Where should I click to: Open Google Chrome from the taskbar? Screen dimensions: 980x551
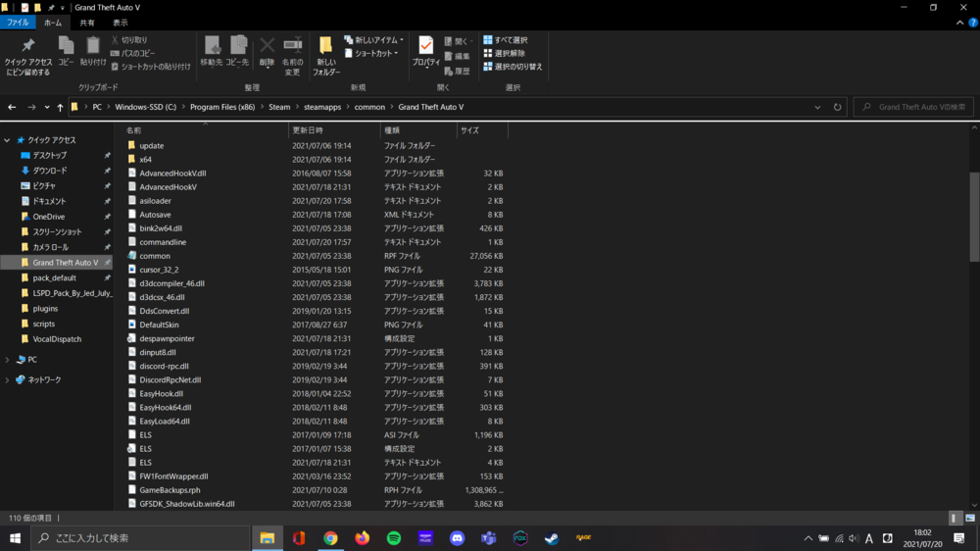(x=330, y=538)
